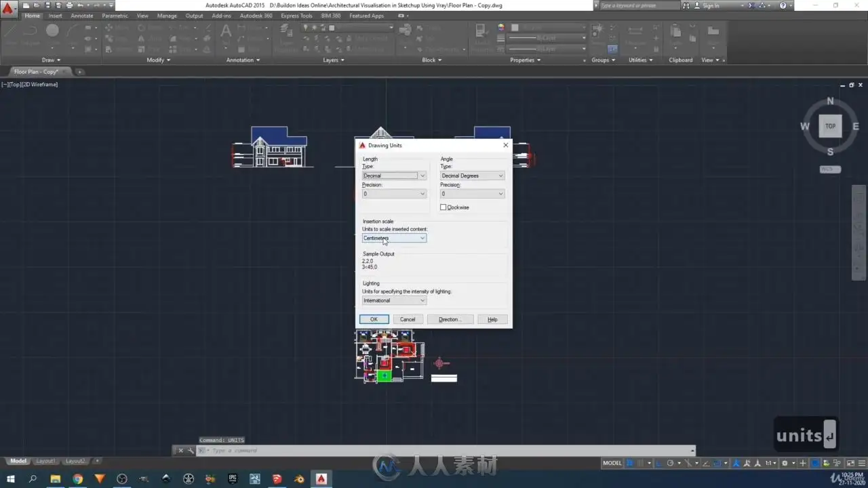This screenshot has height=488, width=868.
Task: Click the help question mark icon
Action: click(x=783, y=5)
